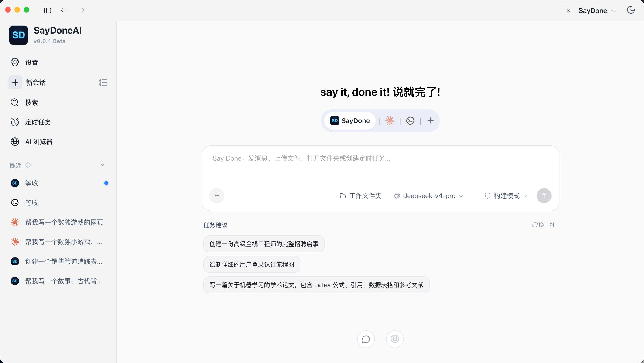644x363 pixels.
Task: Open chat 创建一个销售管道追踪表
Action: pos(58,261)
